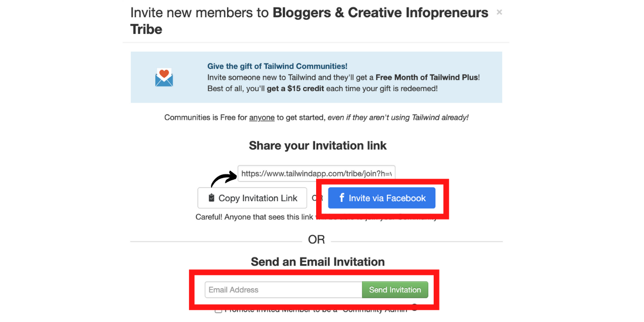Enable Promote invited Member to Community Admin
Screen dimensions: 644x322
[x=218, y=310]
